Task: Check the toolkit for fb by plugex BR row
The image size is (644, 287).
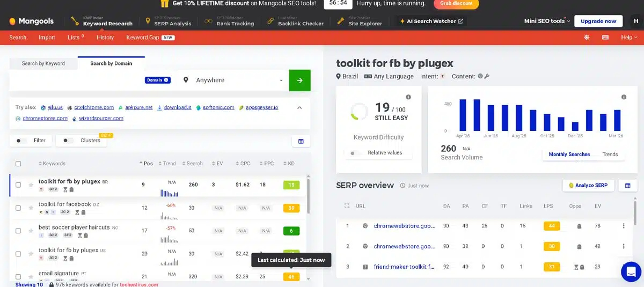Action: click(18, 185)
